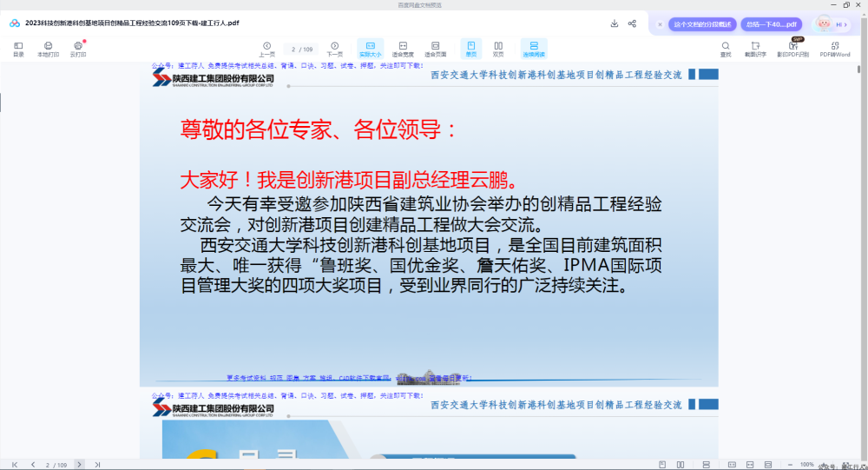
Task: Click the 云打印 cloud print icon
Action: (x=78, y=50)
